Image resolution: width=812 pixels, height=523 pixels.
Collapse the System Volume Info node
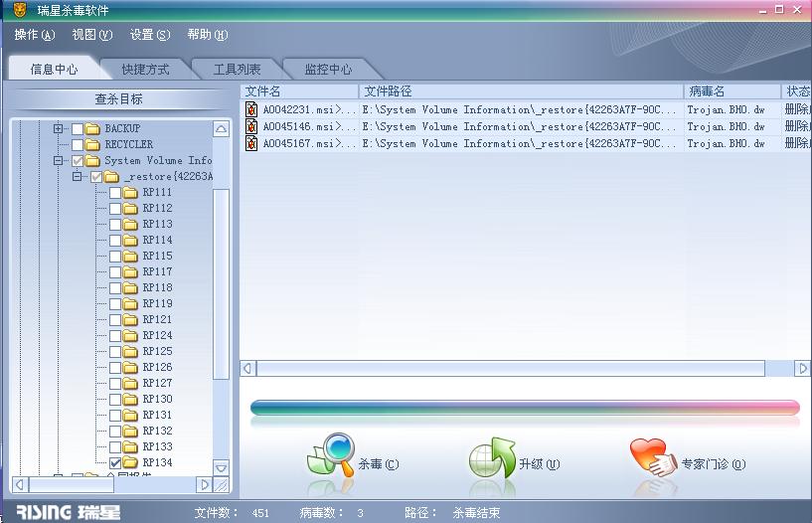tap(58, 160)
